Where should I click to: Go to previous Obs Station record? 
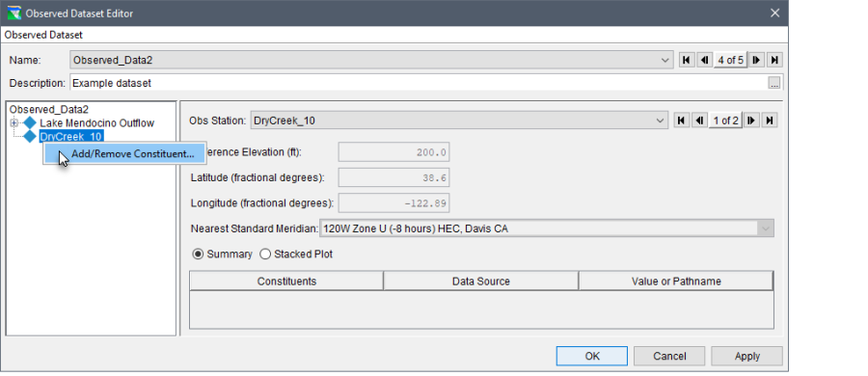pyautogui.click(x=699, y=121)
